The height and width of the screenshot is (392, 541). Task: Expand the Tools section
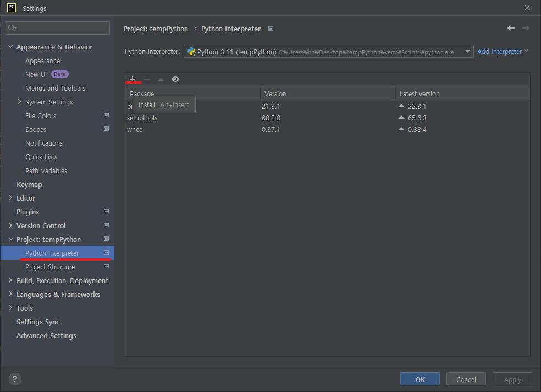click(10, 308)
